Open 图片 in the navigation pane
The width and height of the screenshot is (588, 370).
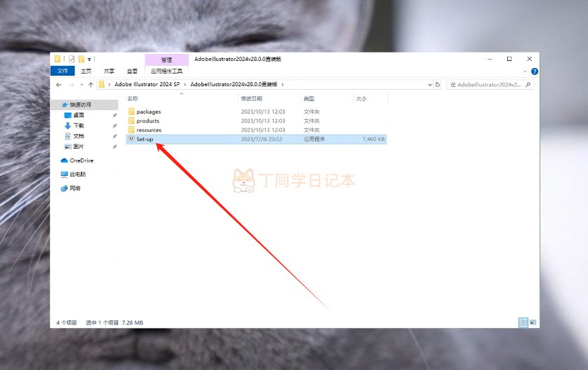79,146
